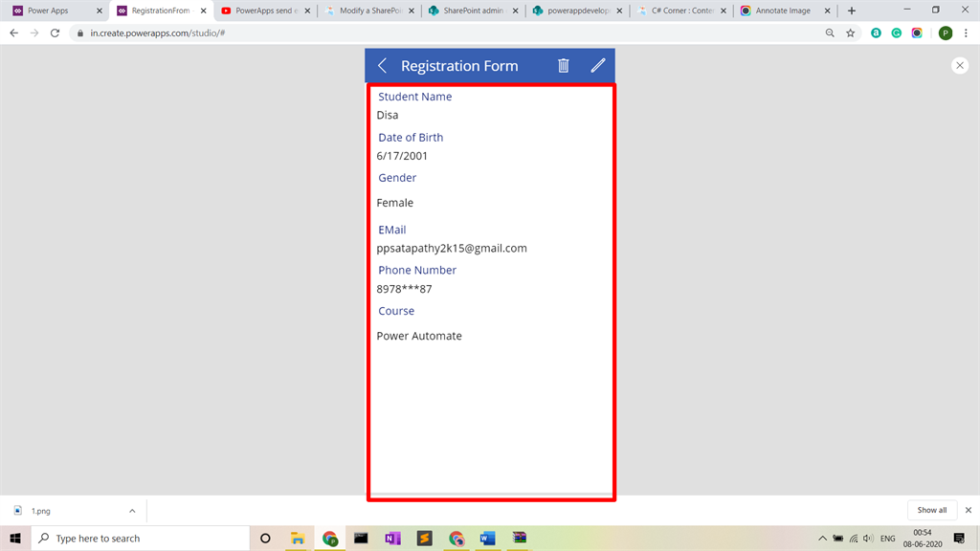The image size is (980, 551).
Task: Edit the record with the pencil icon
Action: tap(598, 65)
